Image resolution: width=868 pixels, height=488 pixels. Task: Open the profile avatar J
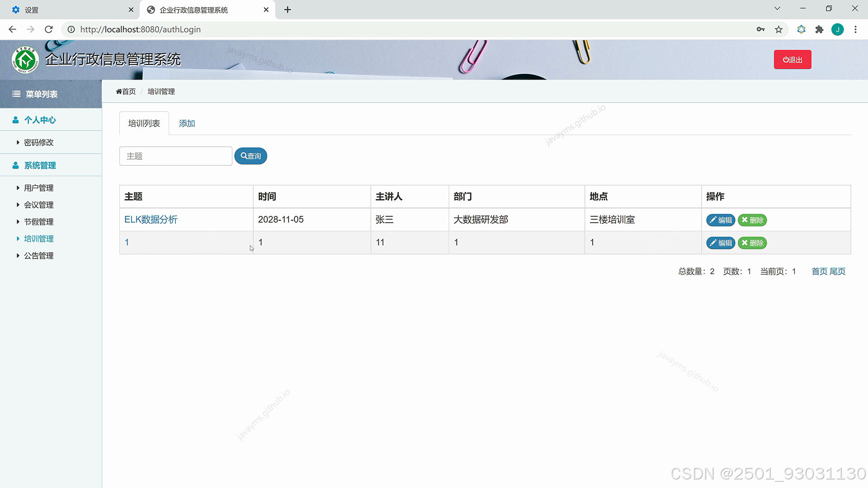837,29
